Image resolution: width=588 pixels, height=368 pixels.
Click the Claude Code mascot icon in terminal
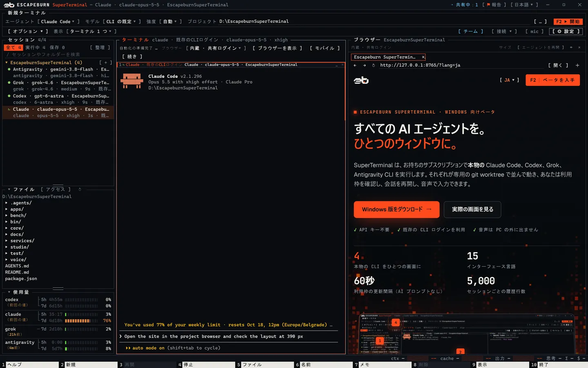pyautogui.click(x=131, y=81)
